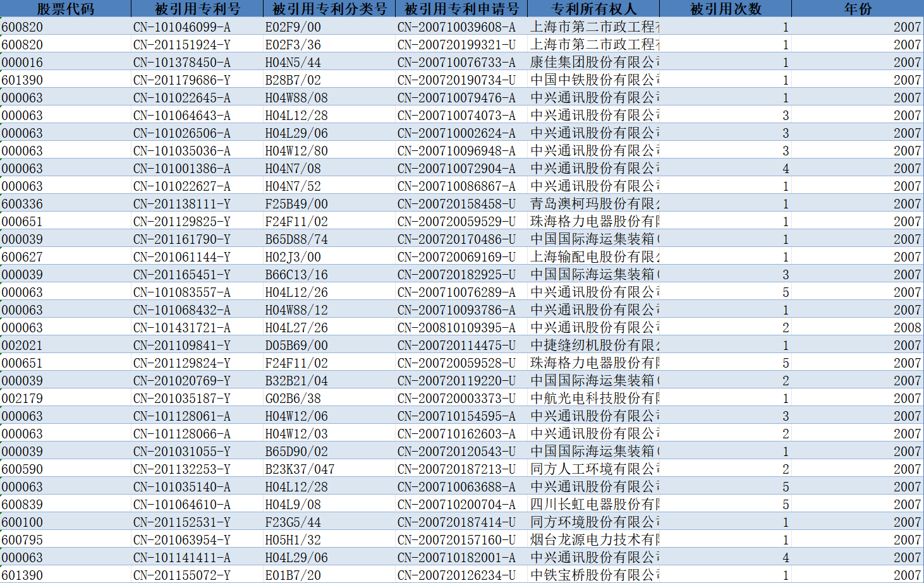Select cell CN-101083557-A
This screenshot has width=924, height=583.
(x=197, y=292)
